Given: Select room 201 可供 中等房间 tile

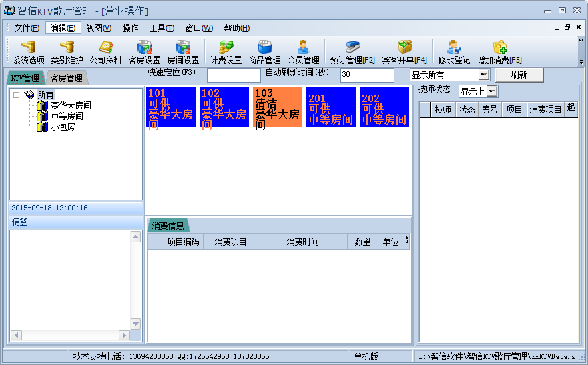Looking at the screenshot, I should [331, 107].
